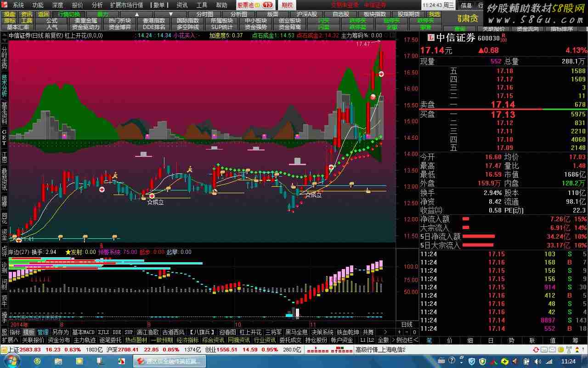Click the red refresh icon in status bar

[x=536, y=350]
